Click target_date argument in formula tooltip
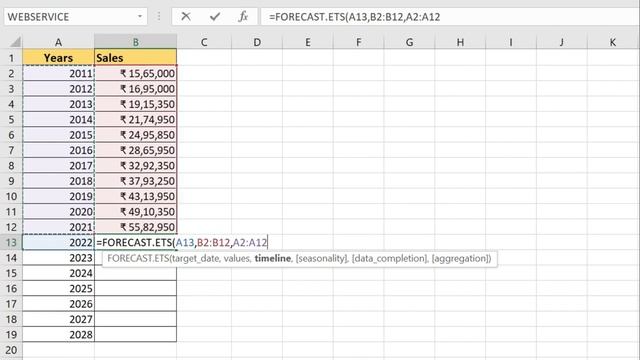 [x=195, y=258]
